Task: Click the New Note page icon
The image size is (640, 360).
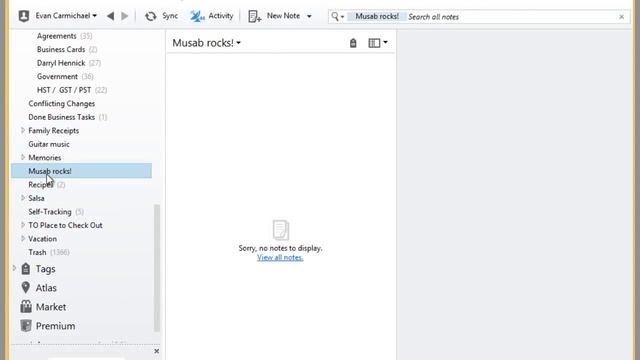Action: point(255,16)
